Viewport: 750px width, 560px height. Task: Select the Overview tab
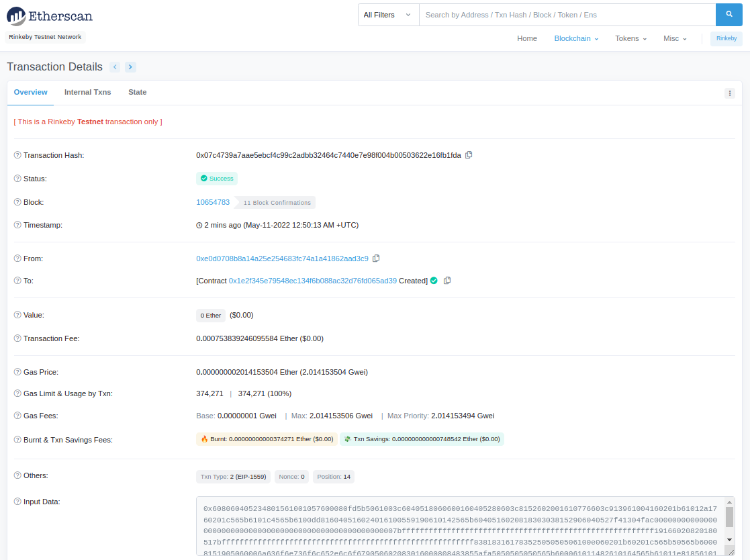31,92
